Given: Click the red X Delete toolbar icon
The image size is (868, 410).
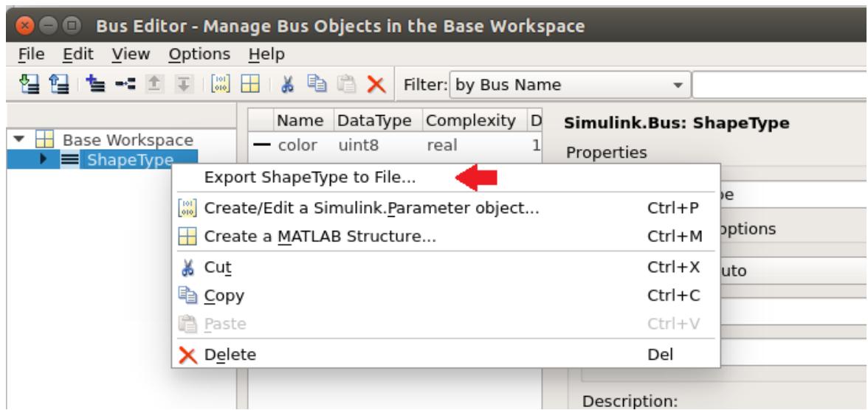Looking at the screenshot, I should click(376, 85).
